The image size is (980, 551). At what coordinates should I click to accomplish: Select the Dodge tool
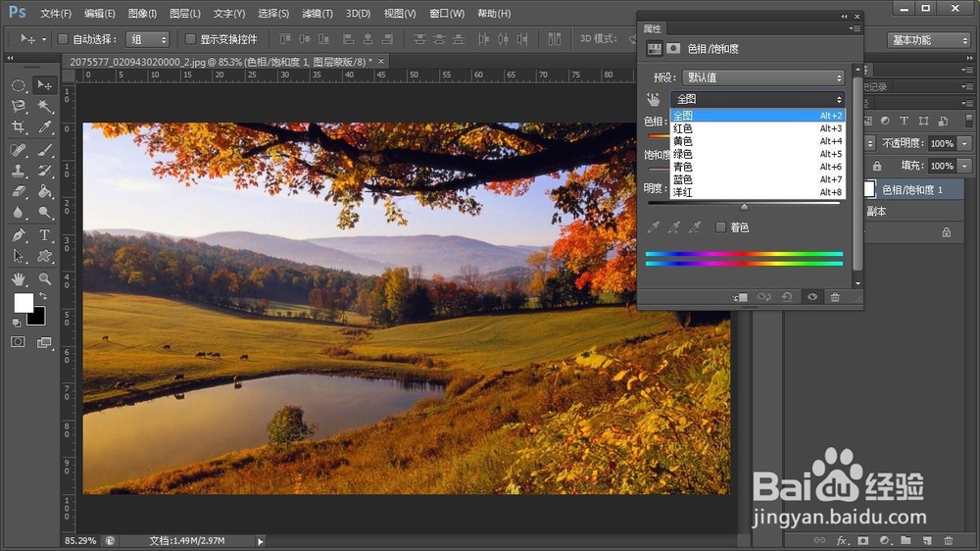click(x=44, y=213)
